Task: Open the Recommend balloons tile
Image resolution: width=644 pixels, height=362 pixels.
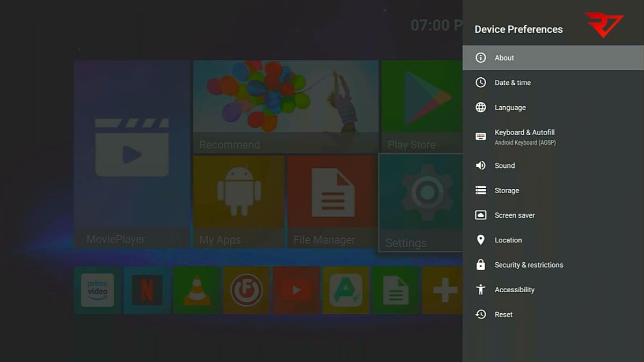Action: pos(286,107)
